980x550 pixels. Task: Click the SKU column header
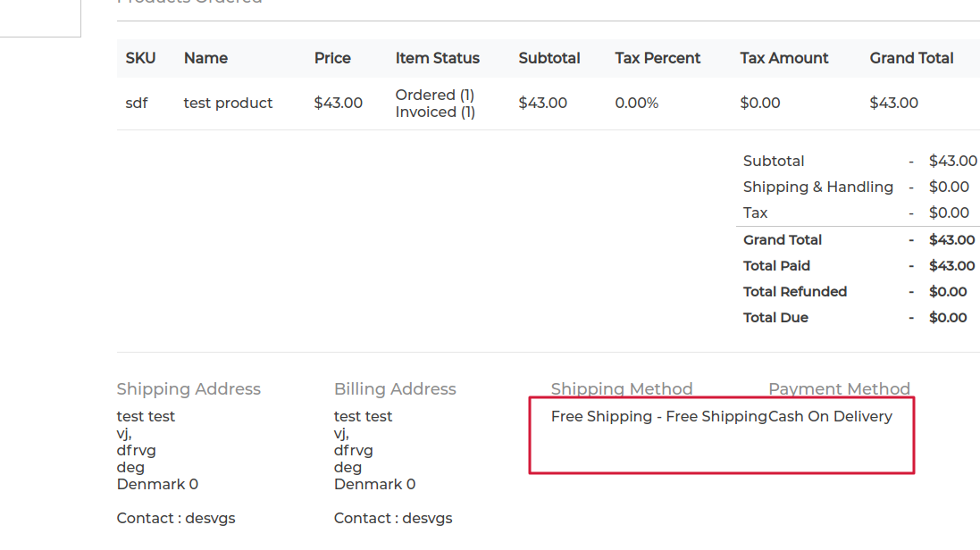pos(140,58)
